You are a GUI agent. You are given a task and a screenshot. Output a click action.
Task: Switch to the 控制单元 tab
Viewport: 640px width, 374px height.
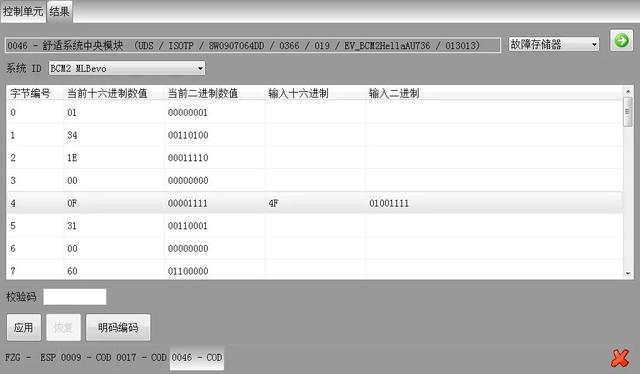[x=23, y=11]
